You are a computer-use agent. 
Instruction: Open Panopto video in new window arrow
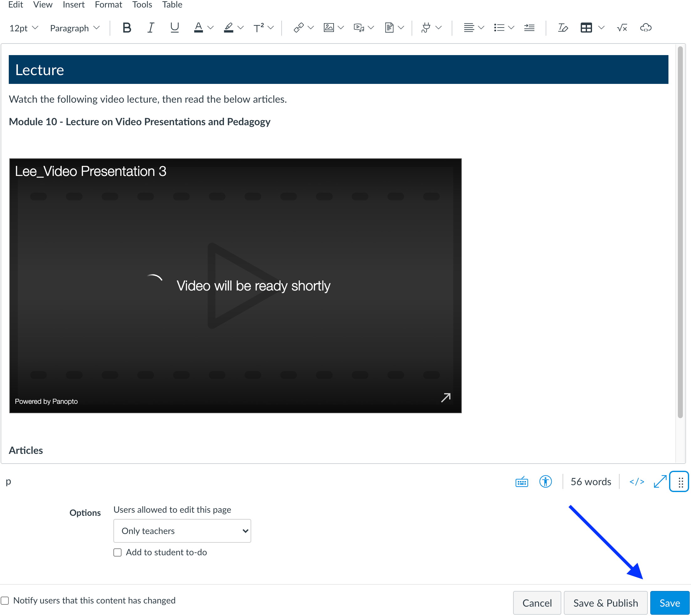(x=446, y=397)
